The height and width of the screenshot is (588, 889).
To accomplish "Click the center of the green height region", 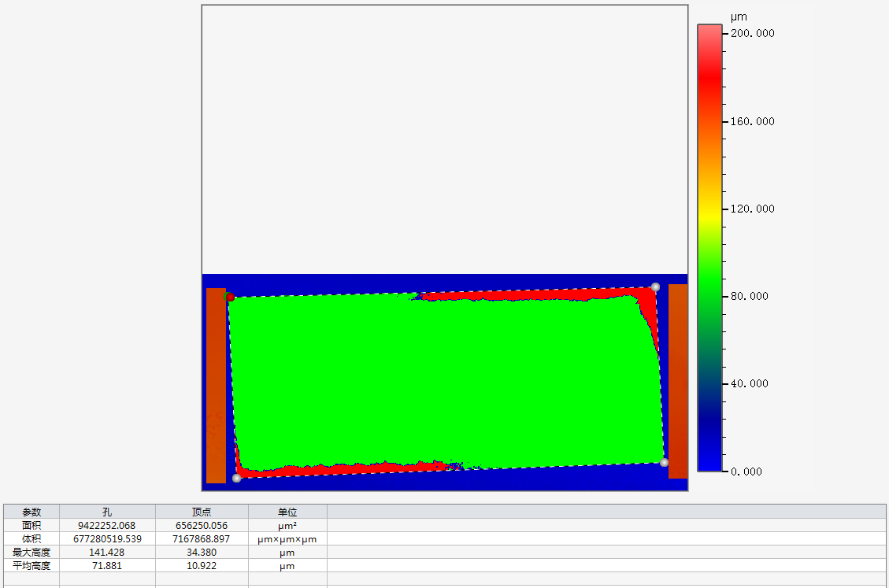I will (446, 382).
